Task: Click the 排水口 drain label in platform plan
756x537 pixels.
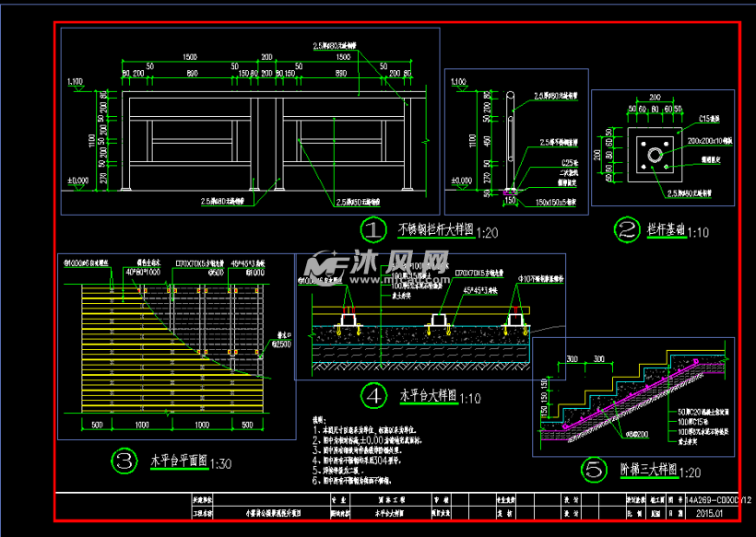Action: pos(284,334)
